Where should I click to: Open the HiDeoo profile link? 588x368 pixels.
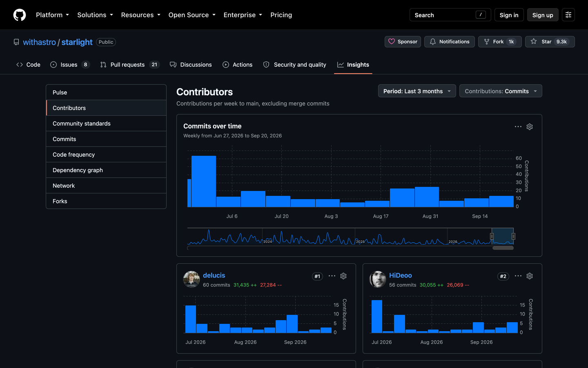400,276
